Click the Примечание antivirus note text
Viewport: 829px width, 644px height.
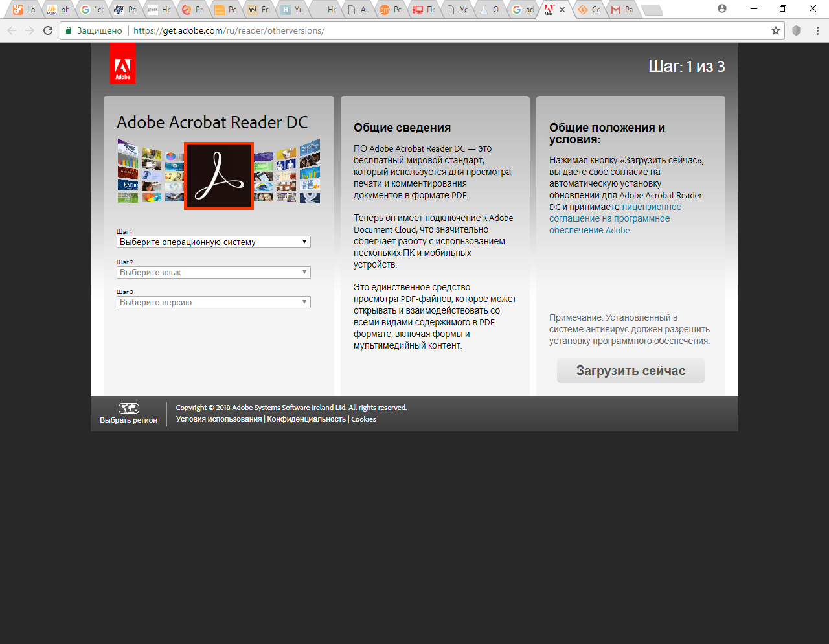point(630,329)
